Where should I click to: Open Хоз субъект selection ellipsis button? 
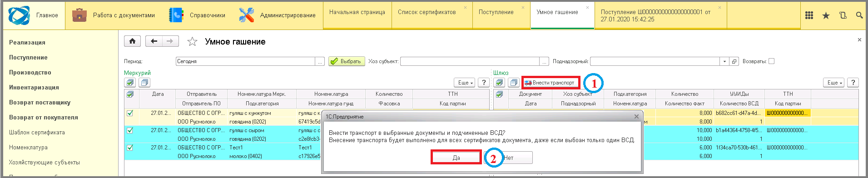tap(545, 61)
